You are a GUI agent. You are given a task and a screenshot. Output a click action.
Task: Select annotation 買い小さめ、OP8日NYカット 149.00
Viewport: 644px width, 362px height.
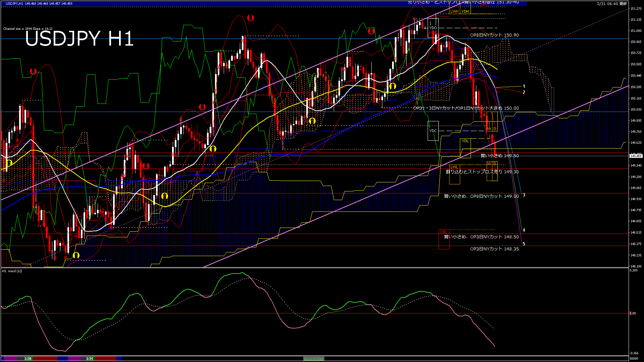[x=481, y=196]
